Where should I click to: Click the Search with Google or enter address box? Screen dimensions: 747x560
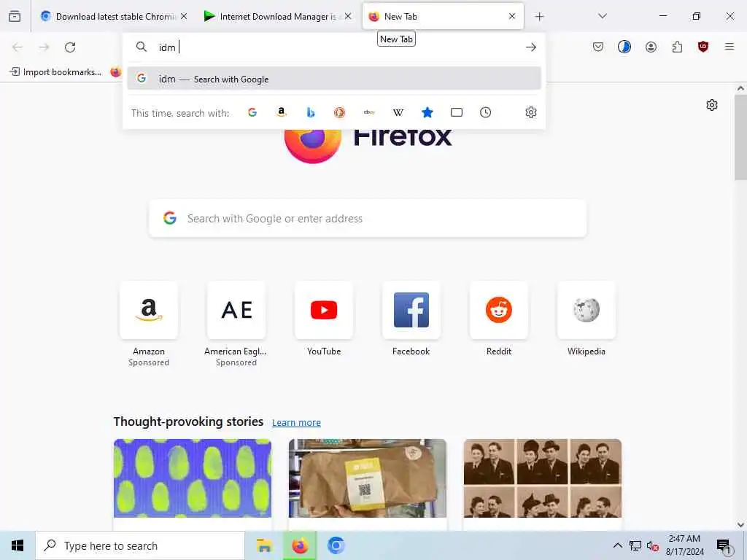[x=368, y=219]
